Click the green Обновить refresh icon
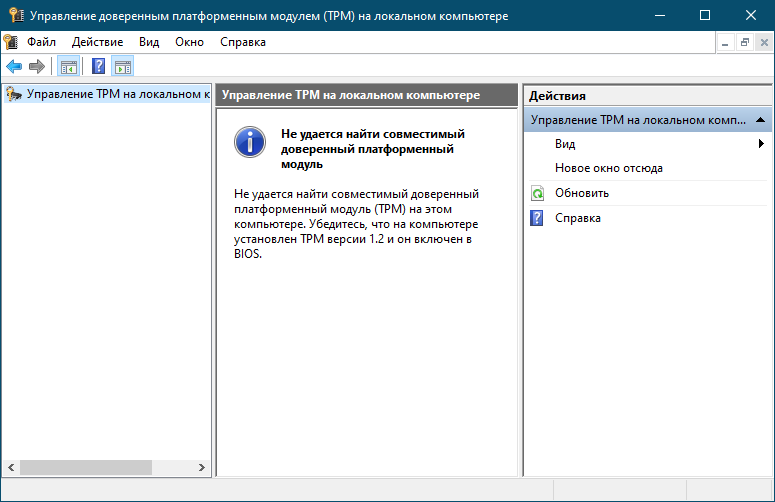The width and height of the screenshot is (775, 502). click(x=537, y=193)
